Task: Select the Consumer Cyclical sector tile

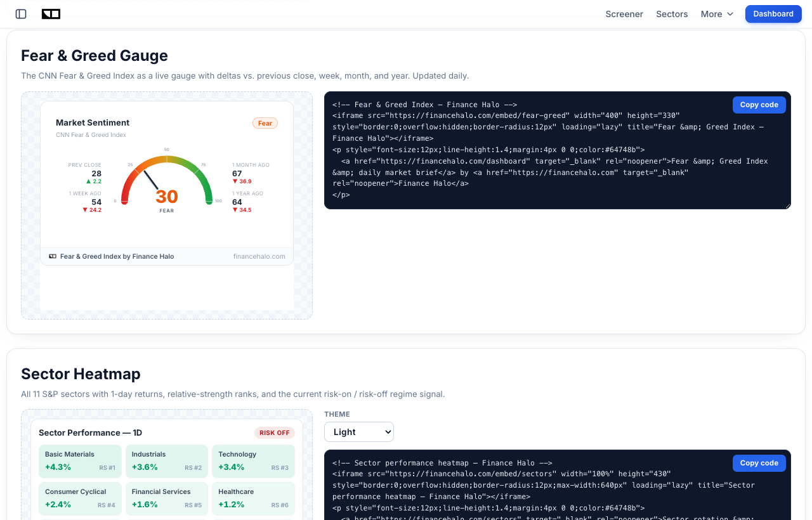Action: click(x=80, y=498)
